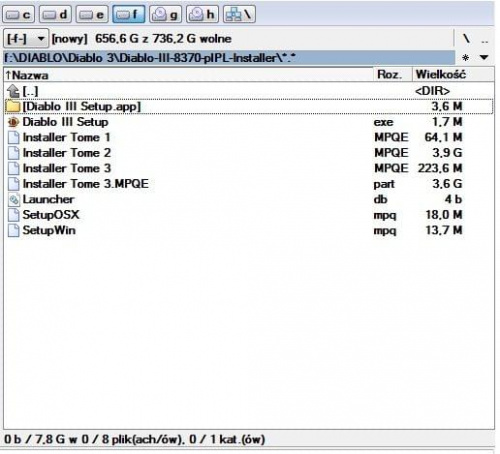This screenshot has width=500, height=454.
Task: Select Installer Tome 3 MPQE file
Action: (249, 168)
